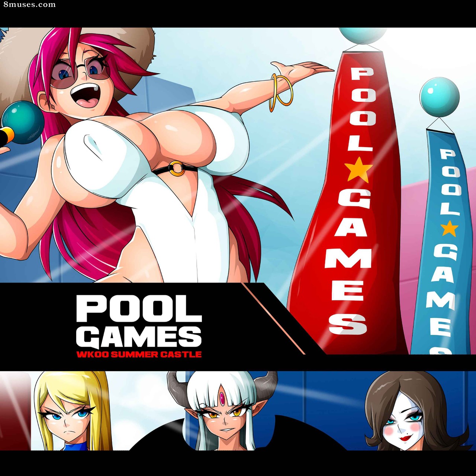Select the red 'POOL GAMES' banner

347,203
